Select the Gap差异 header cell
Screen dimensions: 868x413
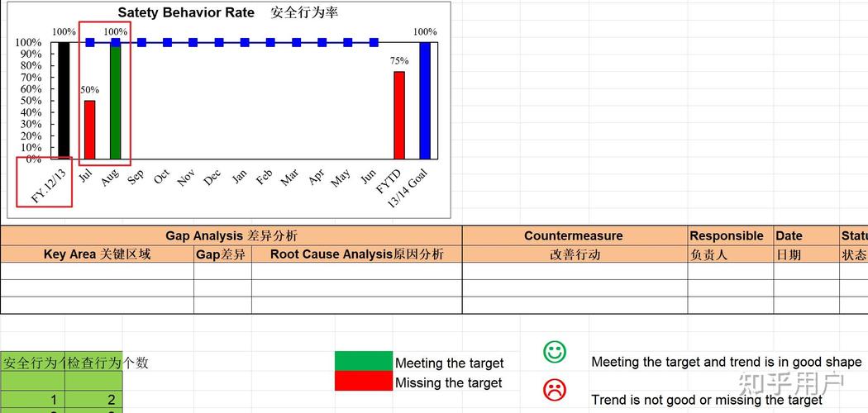click(222, 254)
